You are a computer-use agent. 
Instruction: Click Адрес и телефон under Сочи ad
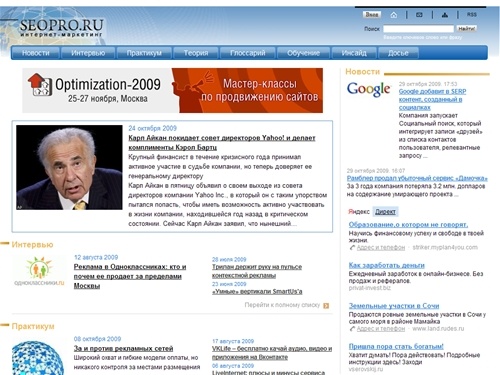381,329
